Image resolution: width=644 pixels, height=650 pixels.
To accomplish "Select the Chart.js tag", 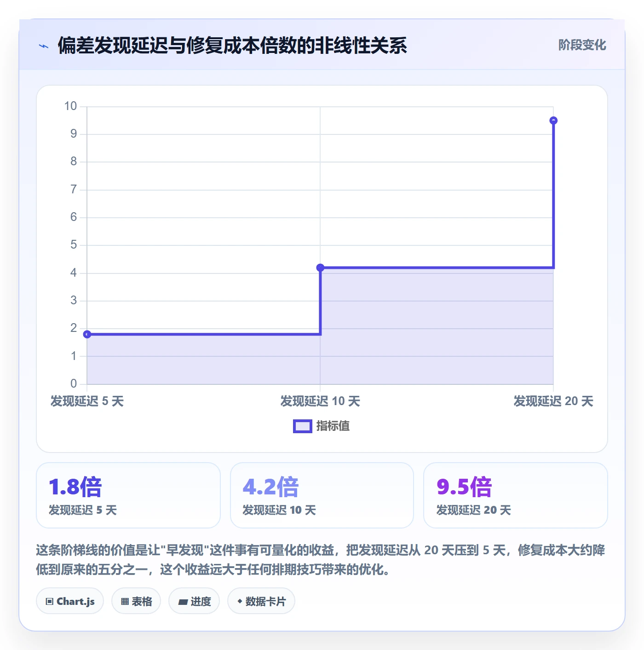I will [70, 601].
